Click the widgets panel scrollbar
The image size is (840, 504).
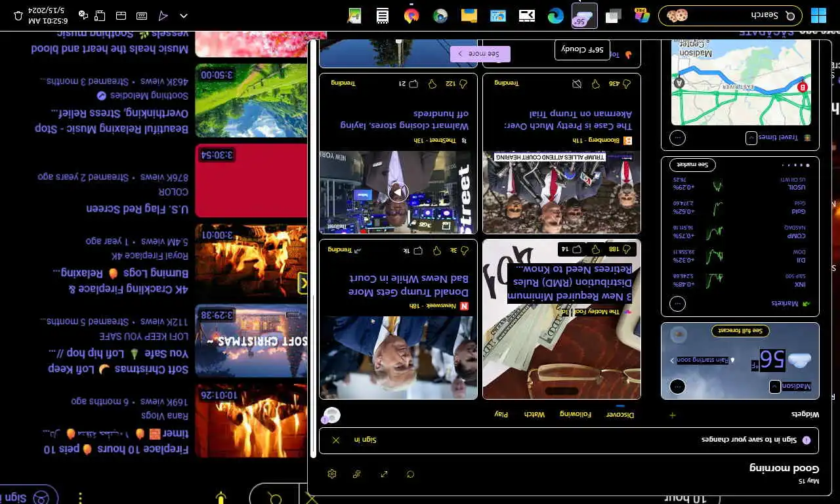click(x=313, y=249)
